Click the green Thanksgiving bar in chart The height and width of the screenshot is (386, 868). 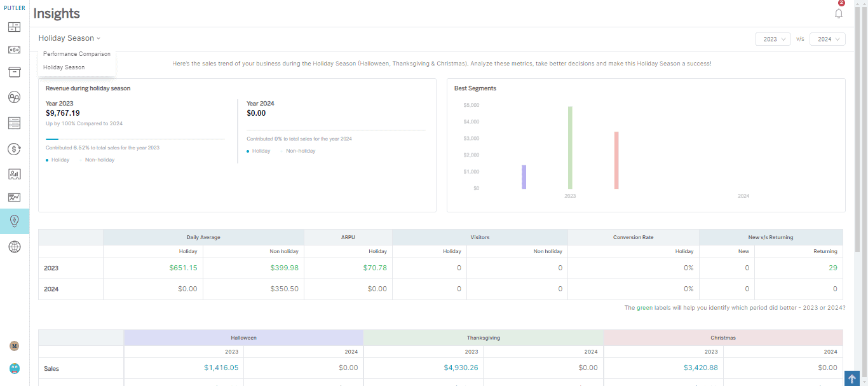point(570,148)
